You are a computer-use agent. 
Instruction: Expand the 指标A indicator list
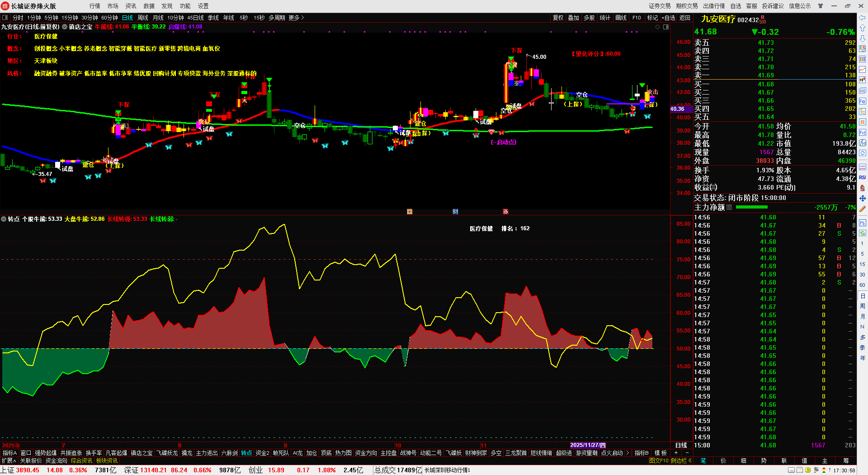coord(9,453)
